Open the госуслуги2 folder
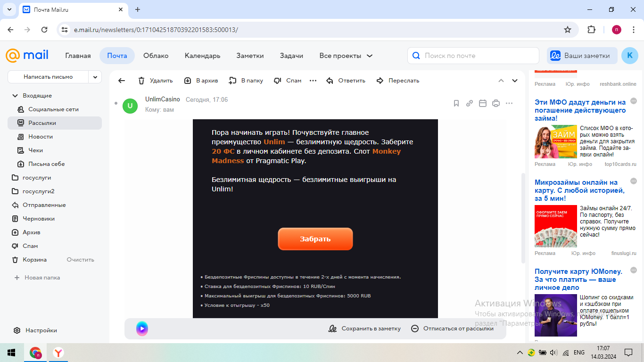 pyautogui.click(x=55, y=191)
